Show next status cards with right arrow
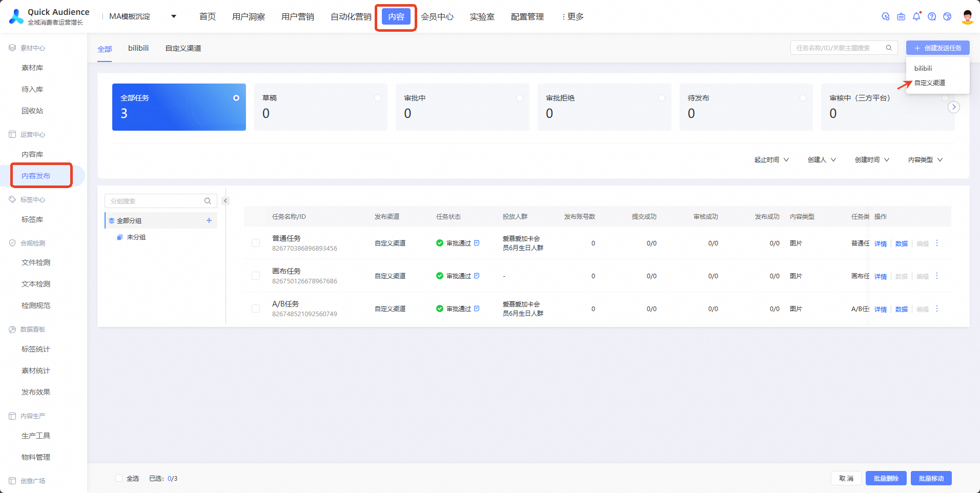 pos(954,107)
